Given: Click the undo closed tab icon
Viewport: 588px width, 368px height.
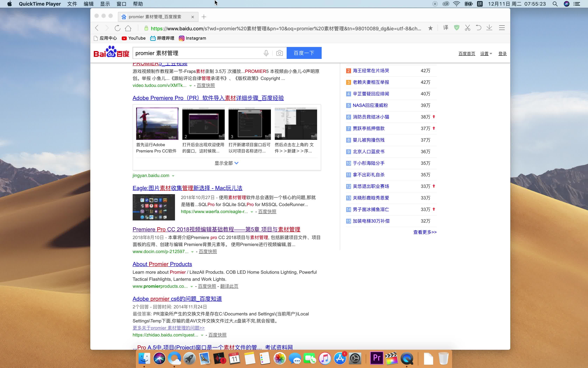Looking at the screenshot, I should coord(478,28).
